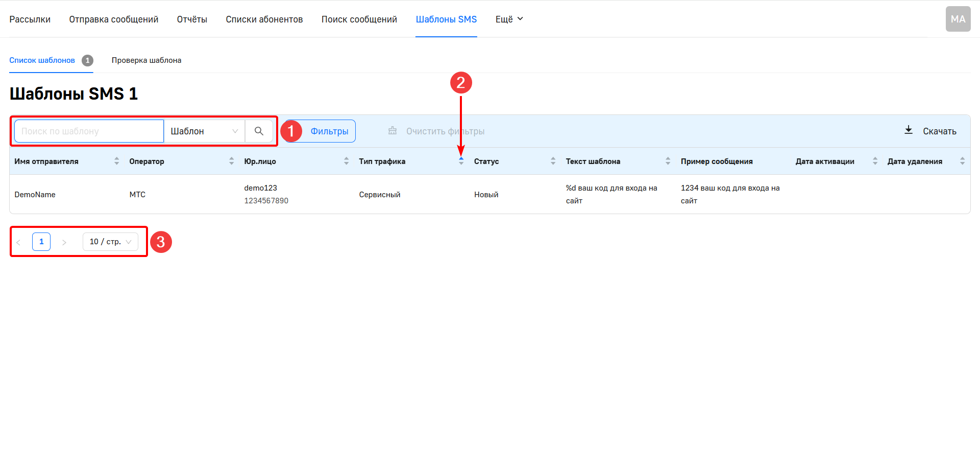Sort by Текст шаблона column arrows

[668, 161]
